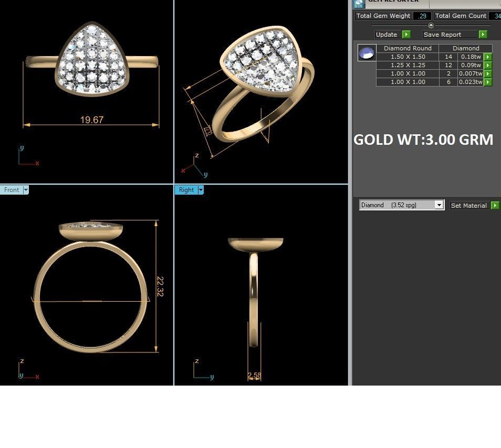Select the Right viewport label
Viewport: 501px width, 448px height.
(186, 190)
